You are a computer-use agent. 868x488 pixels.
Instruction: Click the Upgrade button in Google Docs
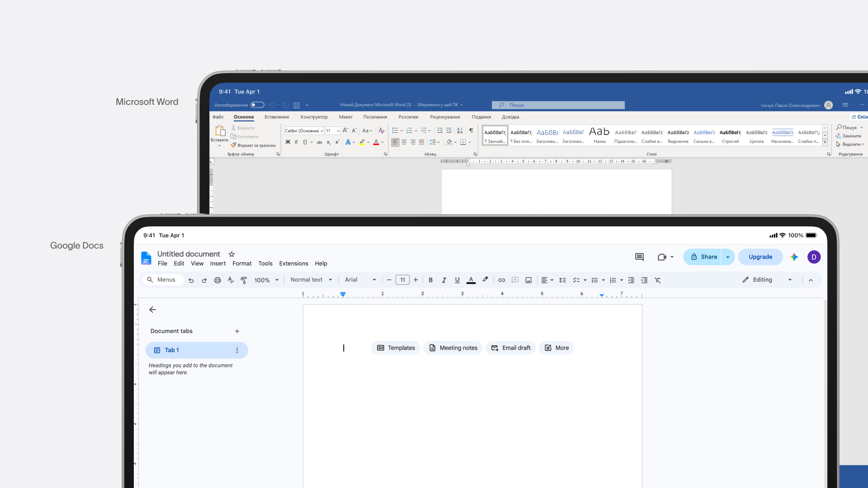tap(760, 257)
